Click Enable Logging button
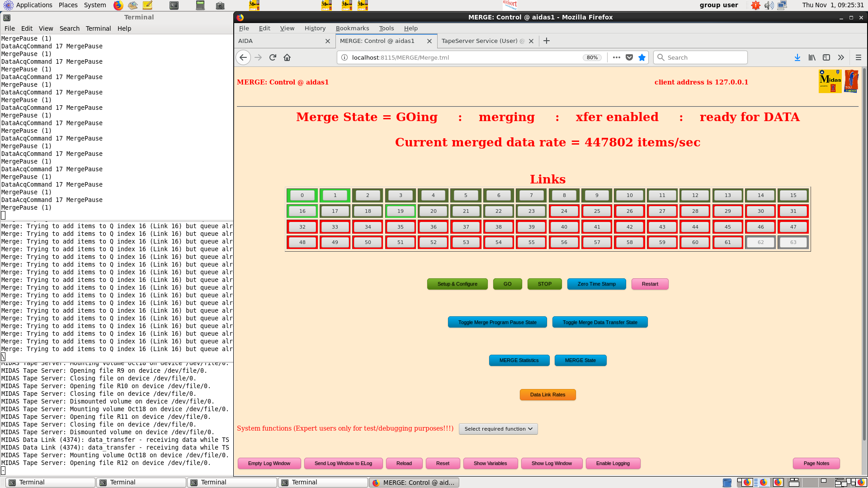Image resolution: width=868 pixels, height=488 pixels. pyautogui.click(x=613, y=463)
